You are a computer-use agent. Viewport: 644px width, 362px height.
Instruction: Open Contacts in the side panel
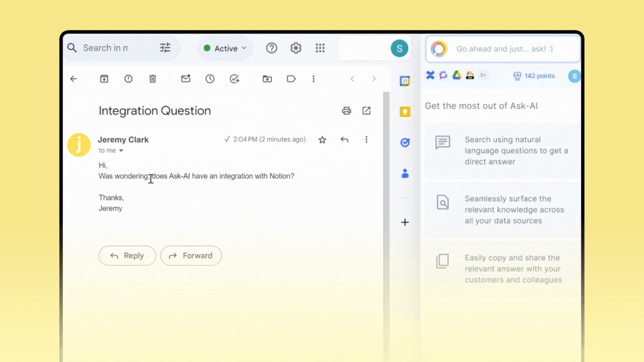tap(405, 174)
